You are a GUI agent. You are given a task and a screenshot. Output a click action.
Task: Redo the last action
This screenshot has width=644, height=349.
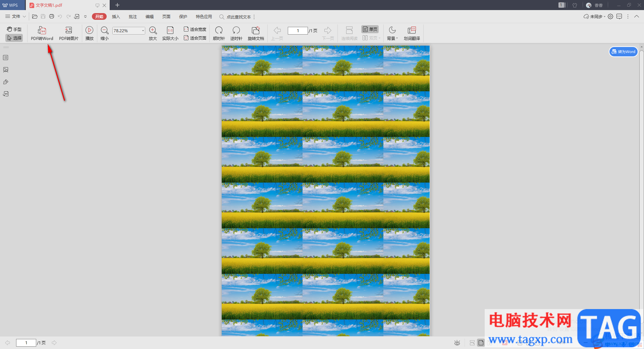(68, 16)
